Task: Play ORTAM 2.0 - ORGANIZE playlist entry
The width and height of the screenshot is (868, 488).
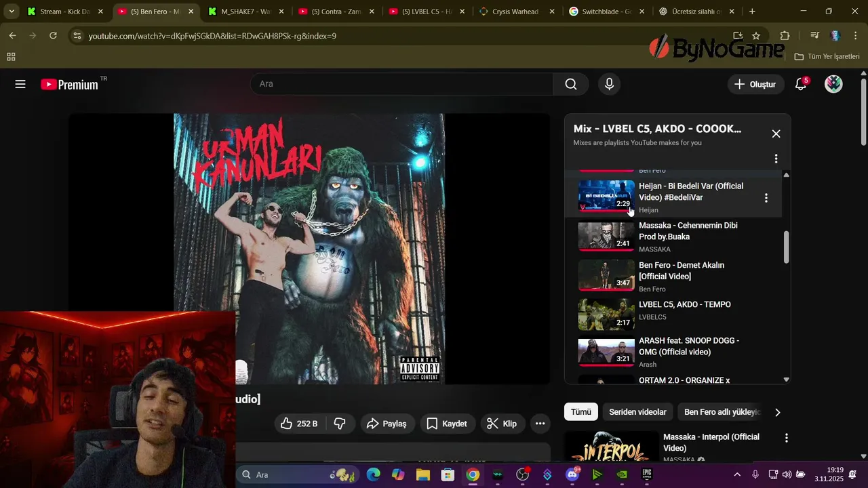Action: (x=673, y=380)
